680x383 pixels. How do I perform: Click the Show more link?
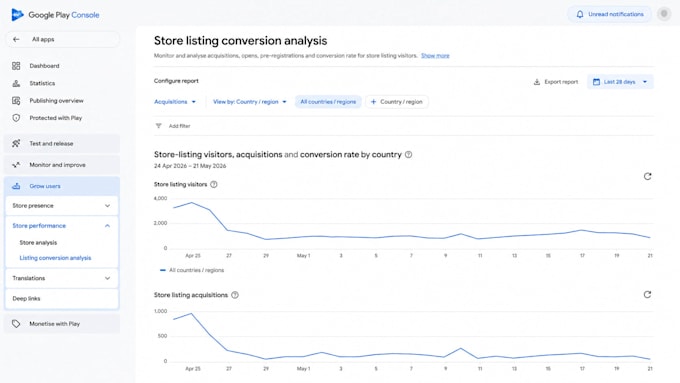435,56
